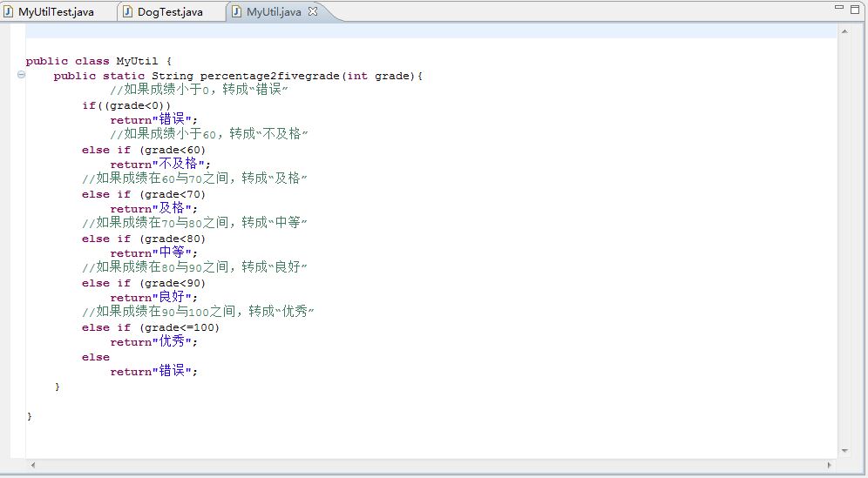Click the first return "错误" statement

(154, 119)
